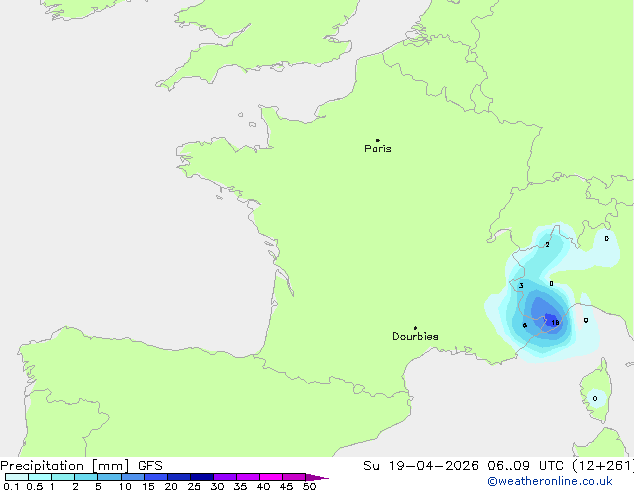Viewport: 634px width, 490px height.
Task: Pick the 15–20 mm legend color swatch
Action: (156, 477)
